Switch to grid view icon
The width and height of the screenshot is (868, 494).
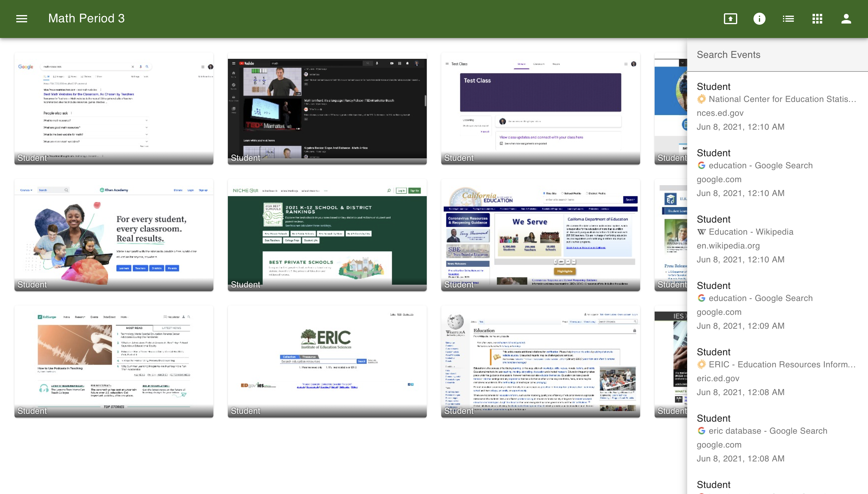click(817, 19)
